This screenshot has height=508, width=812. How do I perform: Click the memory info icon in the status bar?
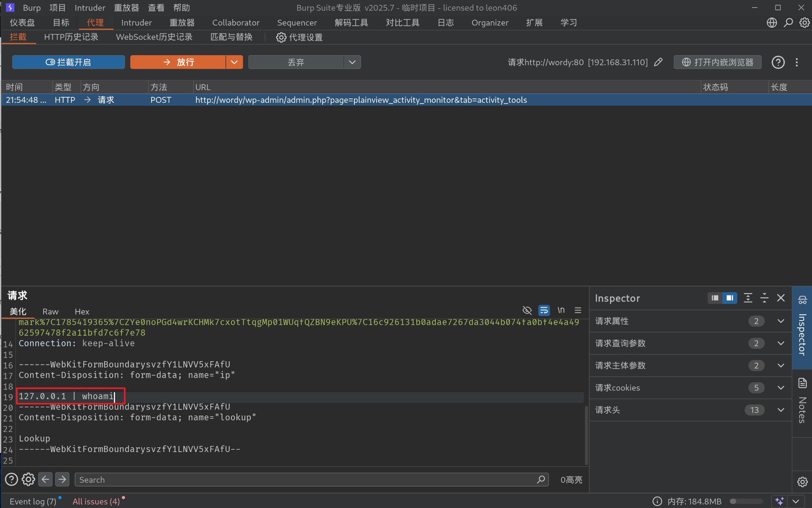coord(657,501)
